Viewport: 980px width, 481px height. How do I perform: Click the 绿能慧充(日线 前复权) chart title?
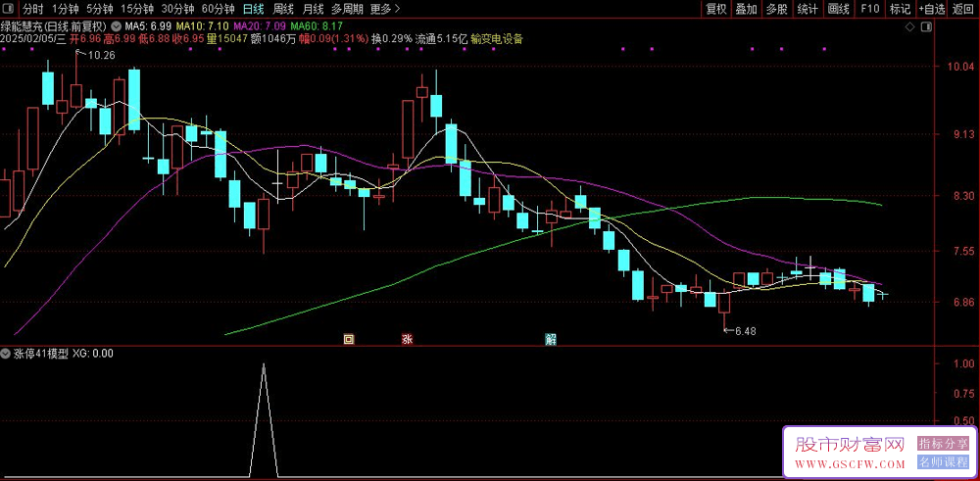[55, 26]
